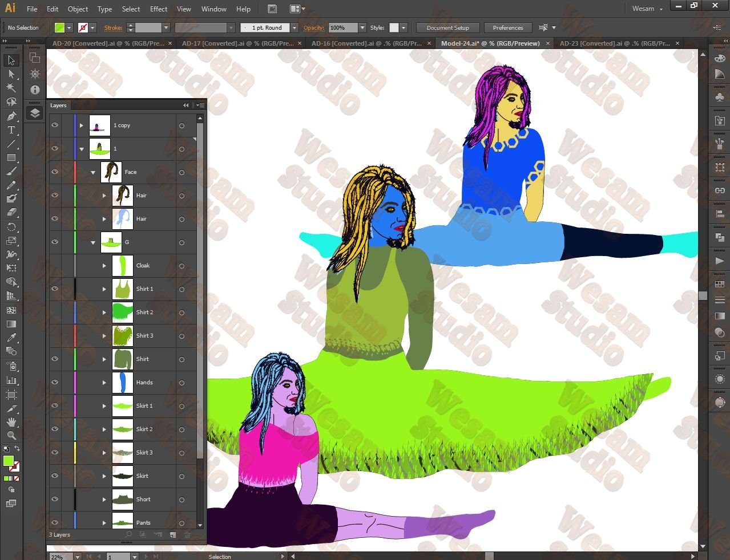Open the Opacity percentage dropdown
The width and height of the screenshot is (730, 560).
[x=362, y=27]
